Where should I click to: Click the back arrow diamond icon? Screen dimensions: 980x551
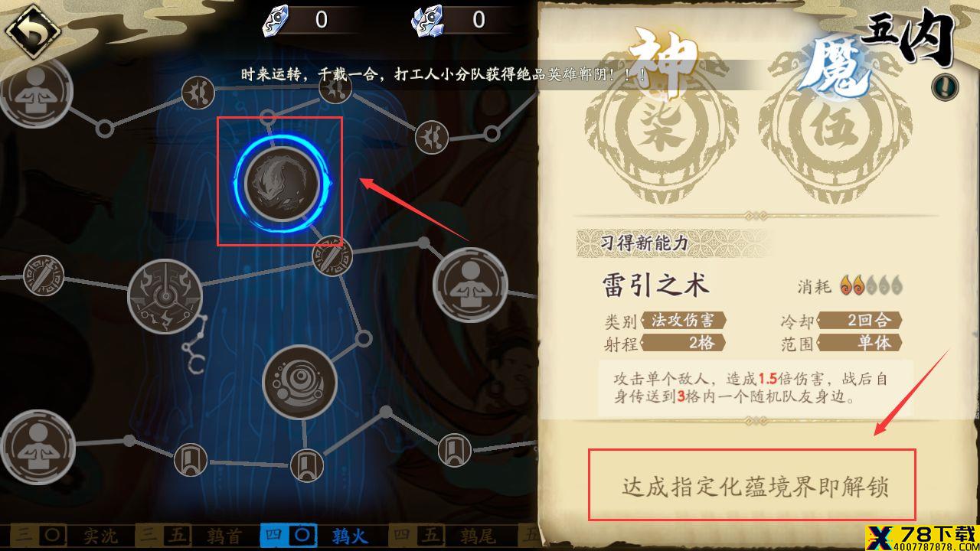pyautogui.click(x=32, y=30)
